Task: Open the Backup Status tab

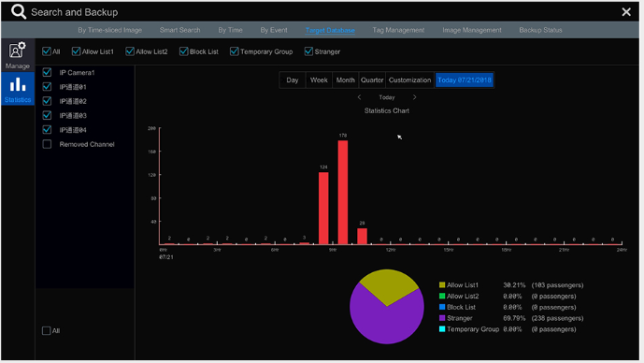Action: (540, 30)
